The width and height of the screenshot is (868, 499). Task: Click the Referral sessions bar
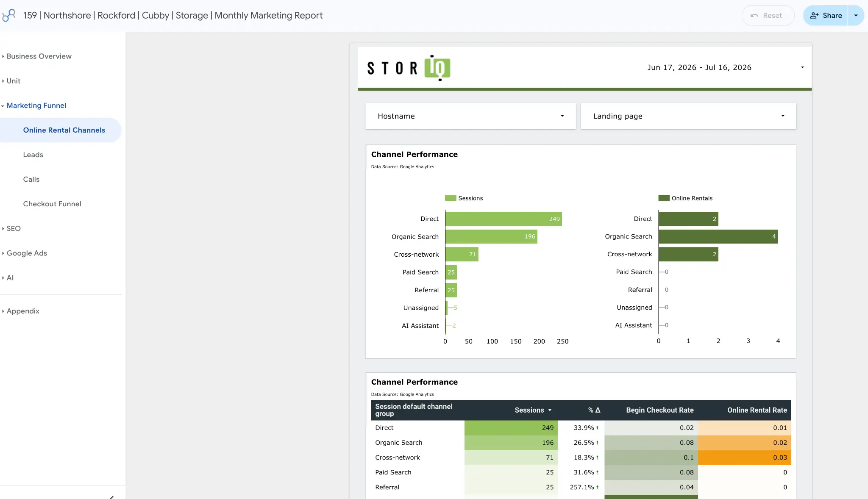(451, 290)
